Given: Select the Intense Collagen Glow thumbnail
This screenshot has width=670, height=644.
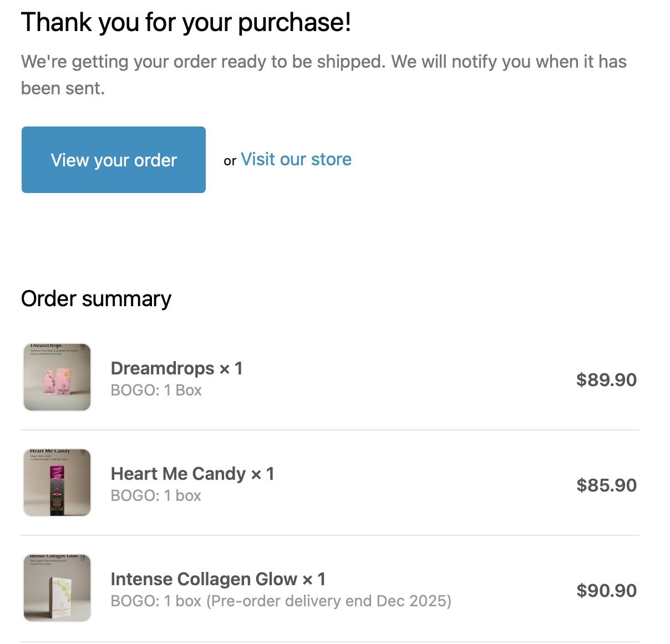Looking at the screenshot, I should point(57,588).
